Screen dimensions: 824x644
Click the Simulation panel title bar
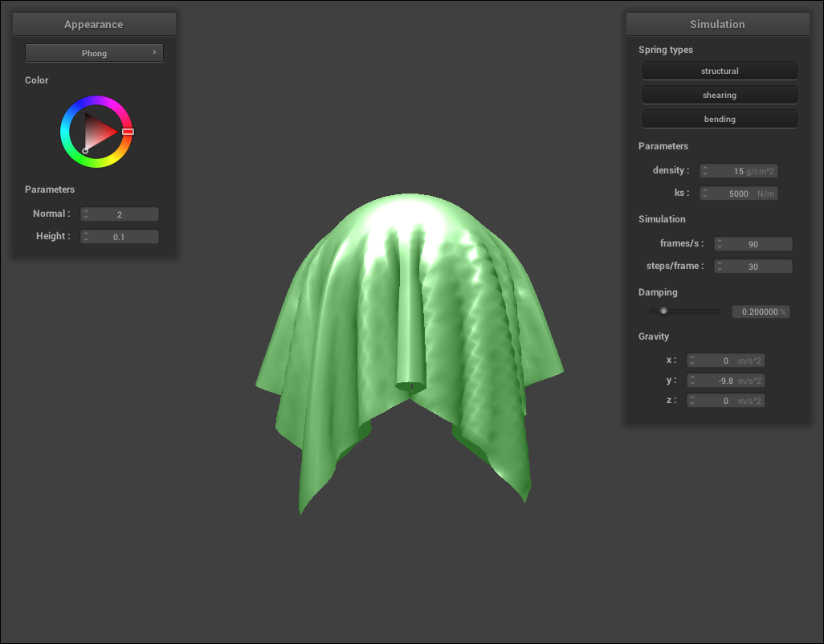(x=717, y=24)
